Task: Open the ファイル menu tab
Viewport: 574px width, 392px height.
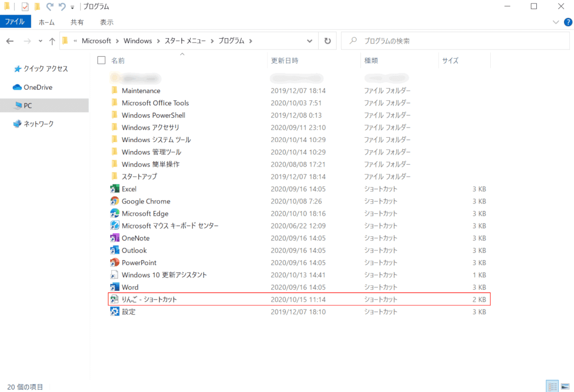Action: click(x=15, y=22)
